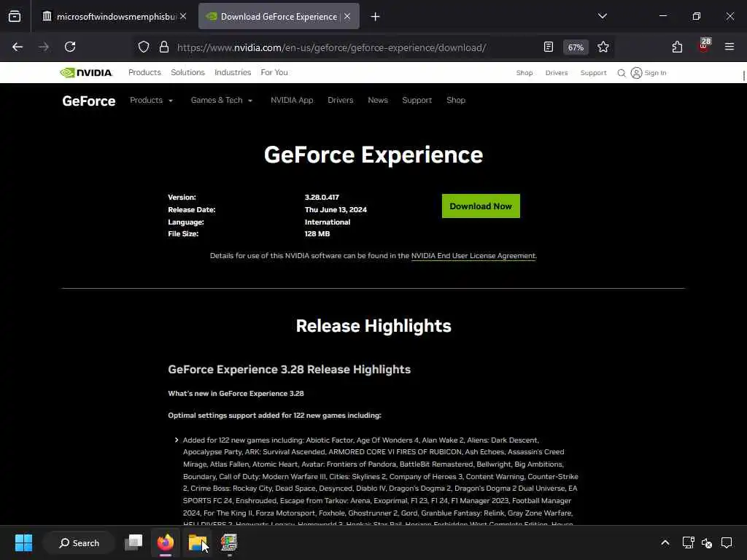Click Firefox icon on taskbar
Screen dimensions: 747x560
tap(166, 542)
